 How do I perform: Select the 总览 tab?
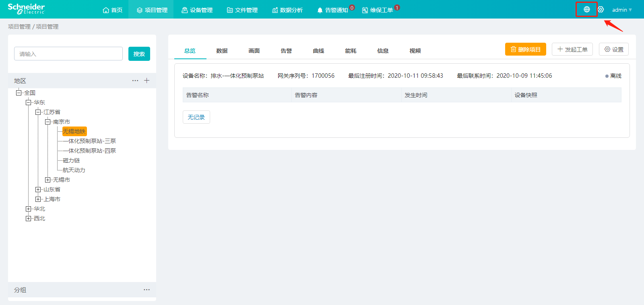[x=190, y=51]
